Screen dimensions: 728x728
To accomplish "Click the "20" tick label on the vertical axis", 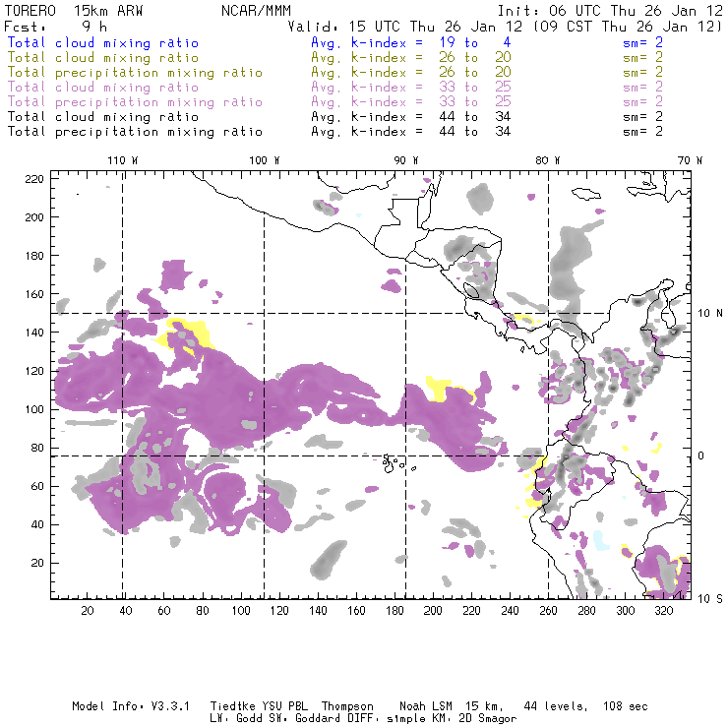I will click(x=37, y=563).
